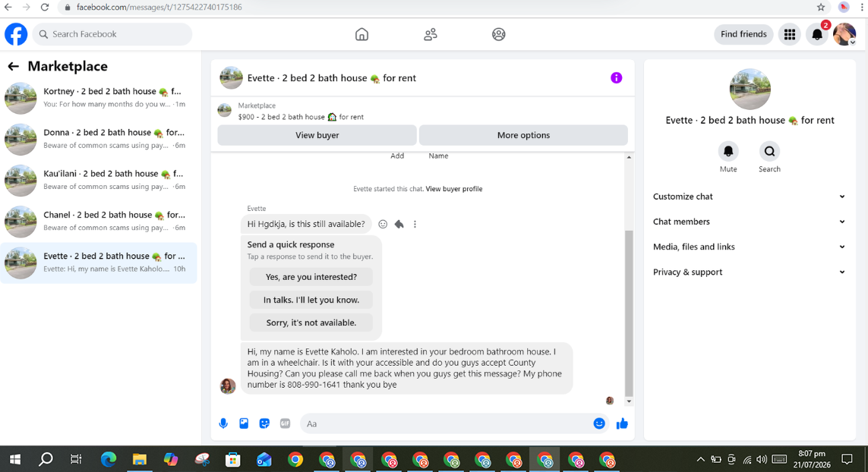Go back using Marketplace back arrow
Screen dimensions: 868x472
13,67
